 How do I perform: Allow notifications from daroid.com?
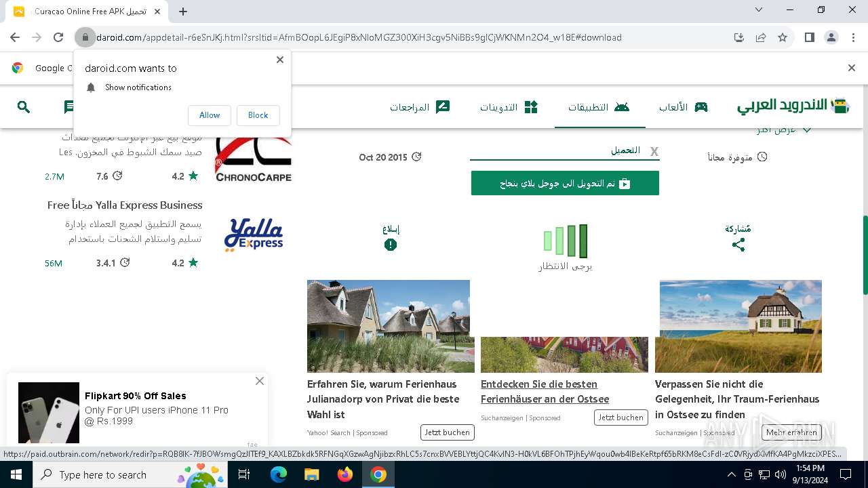(210, 115)
